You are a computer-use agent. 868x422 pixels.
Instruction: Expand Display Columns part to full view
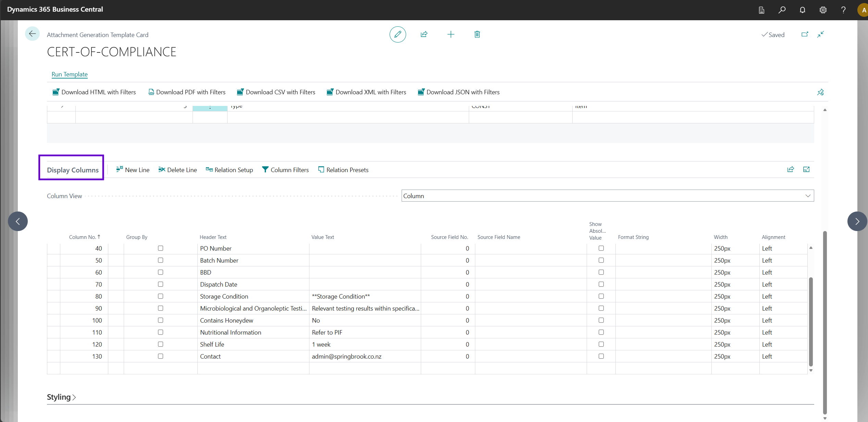click(806, 169)
